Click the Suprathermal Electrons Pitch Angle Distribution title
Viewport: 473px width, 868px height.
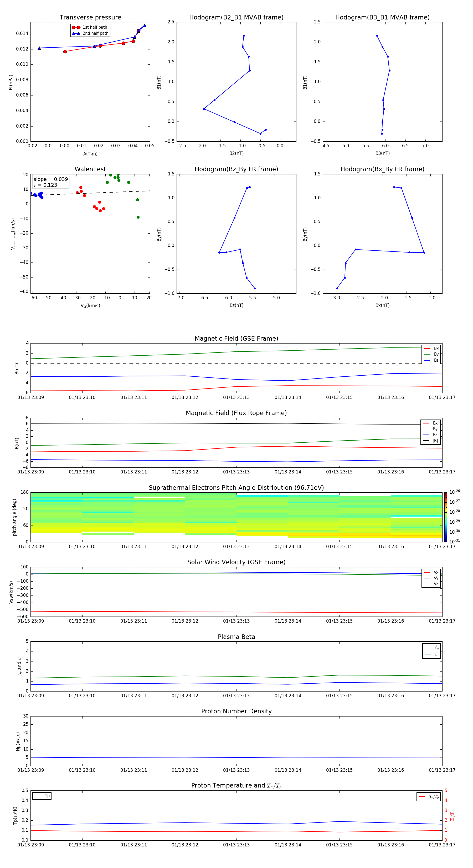[x=236, y=488]
